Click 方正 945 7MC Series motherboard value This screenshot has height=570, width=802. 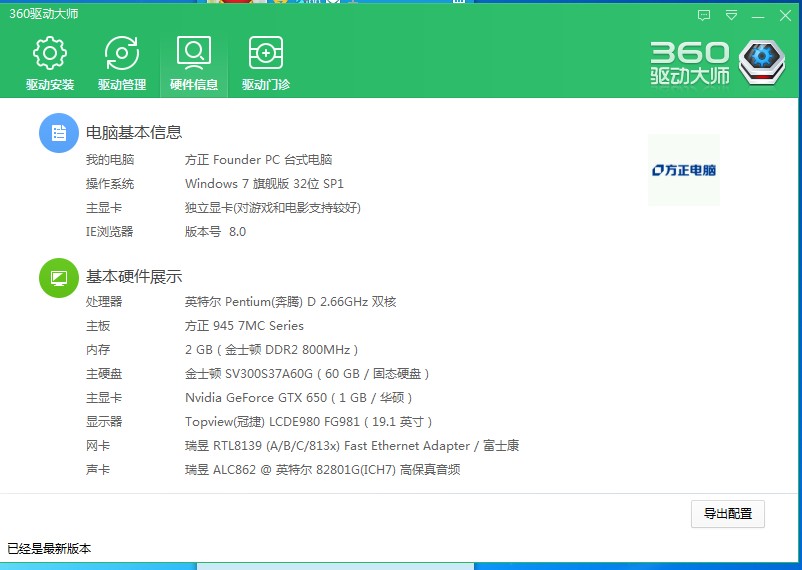point(244,326)
